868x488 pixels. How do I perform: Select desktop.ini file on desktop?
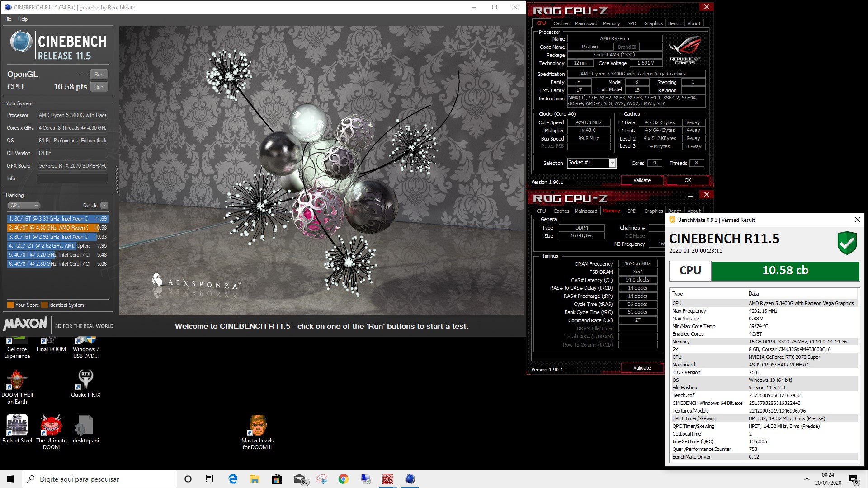click(85, 429)
